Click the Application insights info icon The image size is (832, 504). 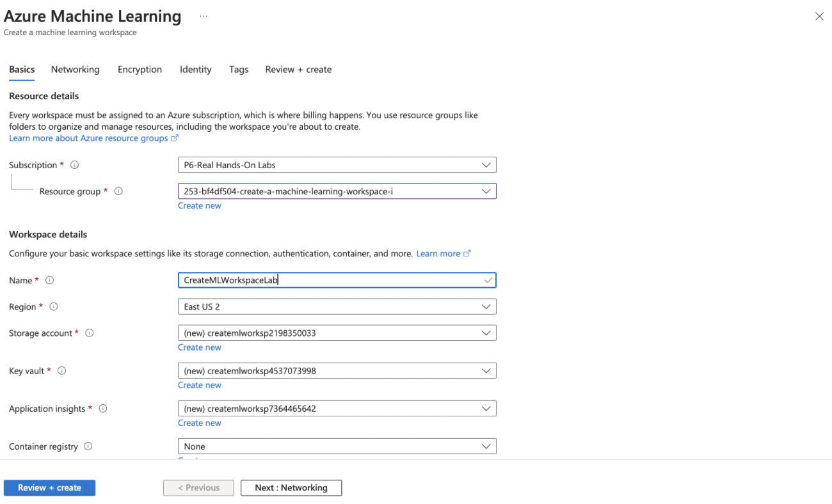103,409
